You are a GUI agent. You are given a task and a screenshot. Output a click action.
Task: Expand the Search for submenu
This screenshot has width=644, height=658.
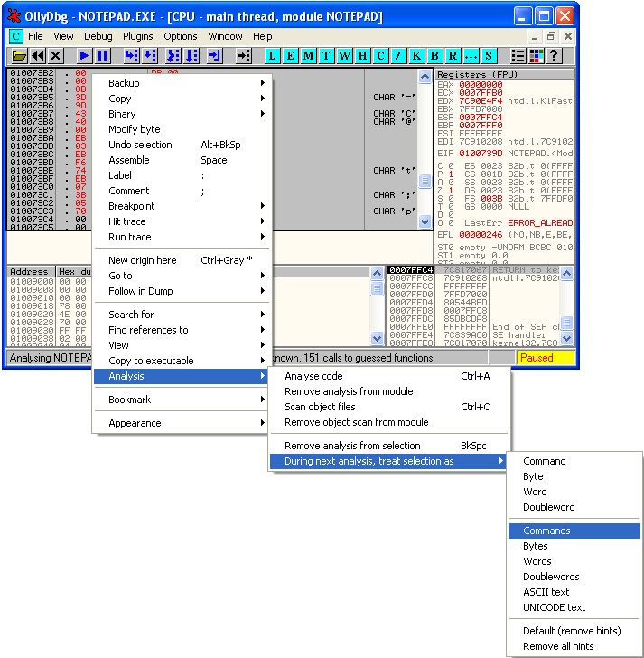pos(182,315)
